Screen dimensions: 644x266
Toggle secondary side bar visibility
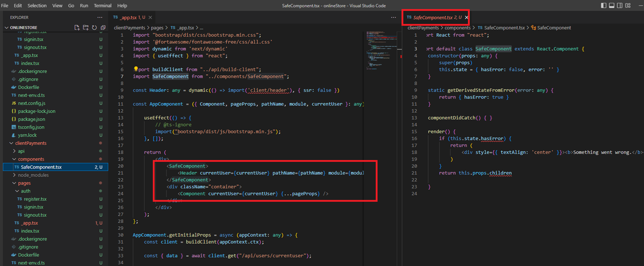(620, 6)
